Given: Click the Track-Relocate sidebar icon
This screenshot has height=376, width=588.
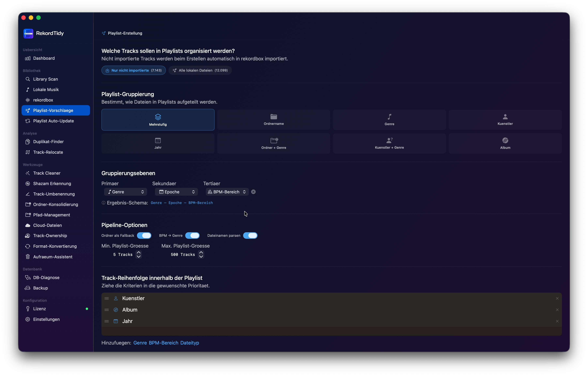Looking at the screenshot, I should click(28, 152).
